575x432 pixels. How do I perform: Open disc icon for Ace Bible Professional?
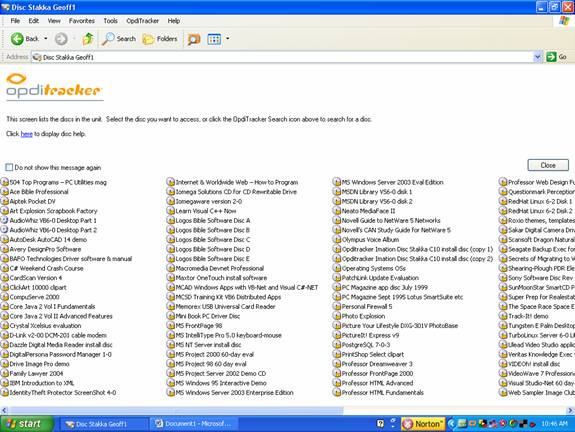pyautogui.click(x=5, y=192)
